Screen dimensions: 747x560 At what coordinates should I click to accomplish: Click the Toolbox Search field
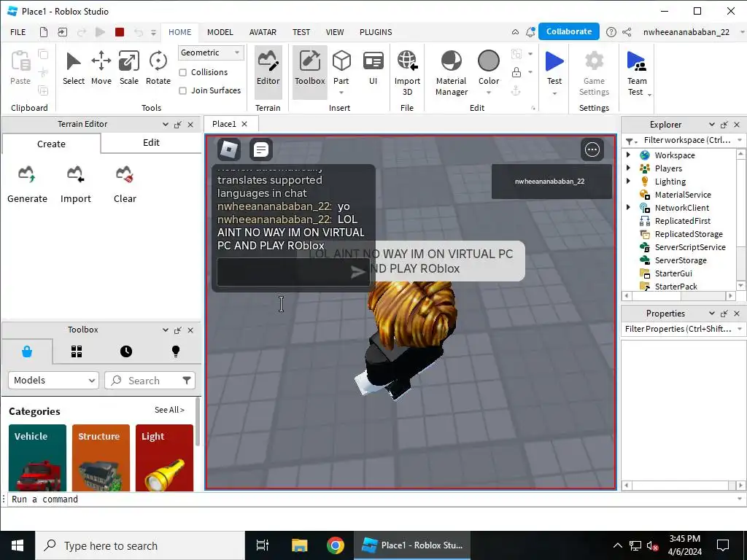coord(150,381)
